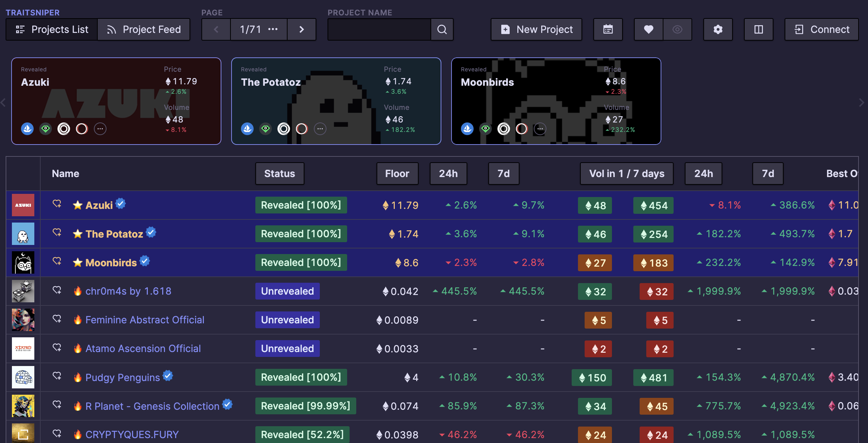Favorite chr0m4s by 1.618 row

[x=57, y=290]
